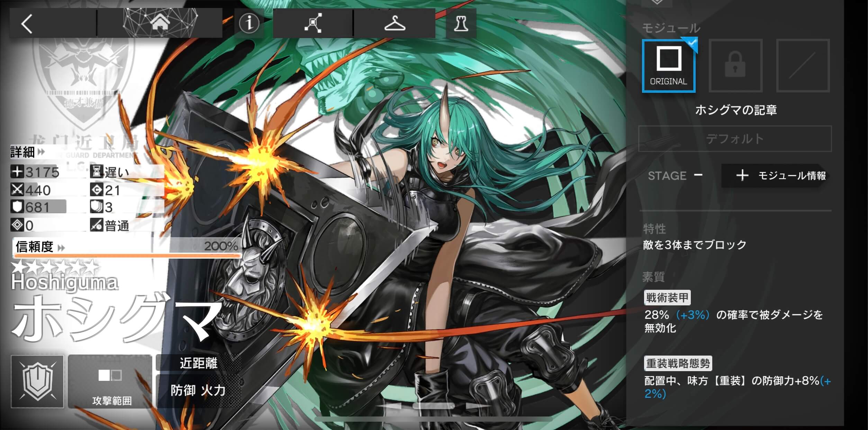Click the HP plus icon
Screen dimensions: 868x430
point(17,172)
